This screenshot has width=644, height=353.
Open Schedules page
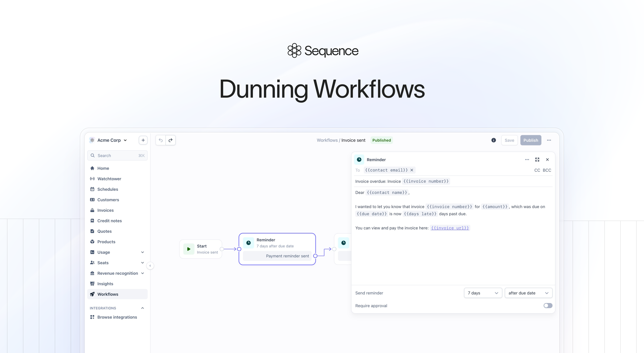pos(117,189)
